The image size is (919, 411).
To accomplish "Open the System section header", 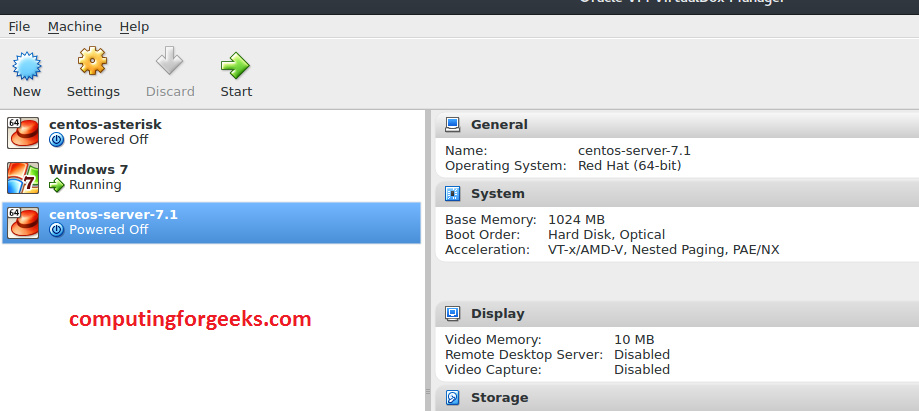I will click(677, 193).
